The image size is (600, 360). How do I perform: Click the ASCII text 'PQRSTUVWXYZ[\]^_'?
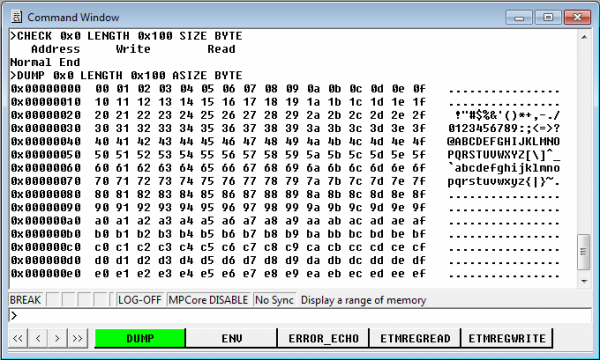pos(504,155)
